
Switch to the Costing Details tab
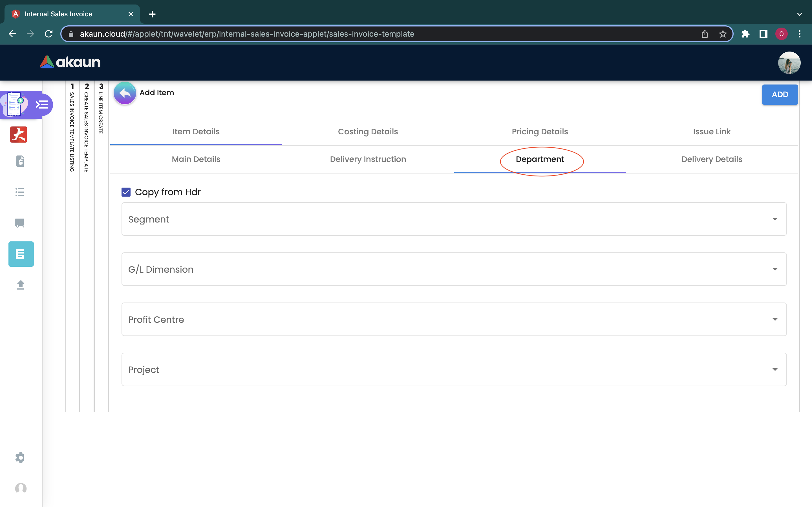pos(368,132)
